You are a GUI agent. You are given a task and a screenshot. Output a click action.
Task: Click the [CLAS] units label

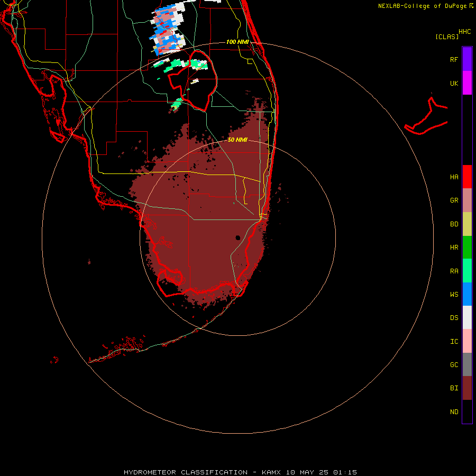point(447,36)
